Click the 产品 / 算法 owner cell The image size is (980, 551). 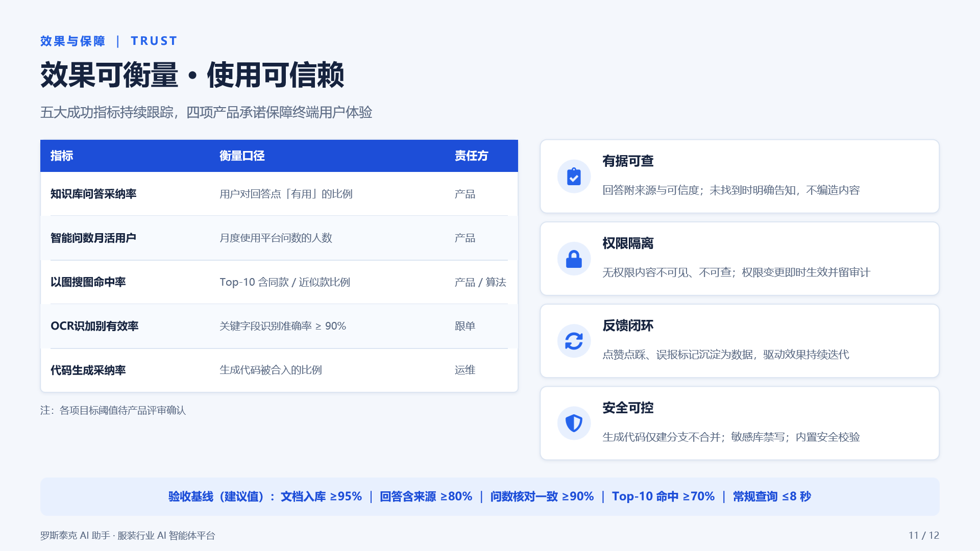[x=480, y=282]
